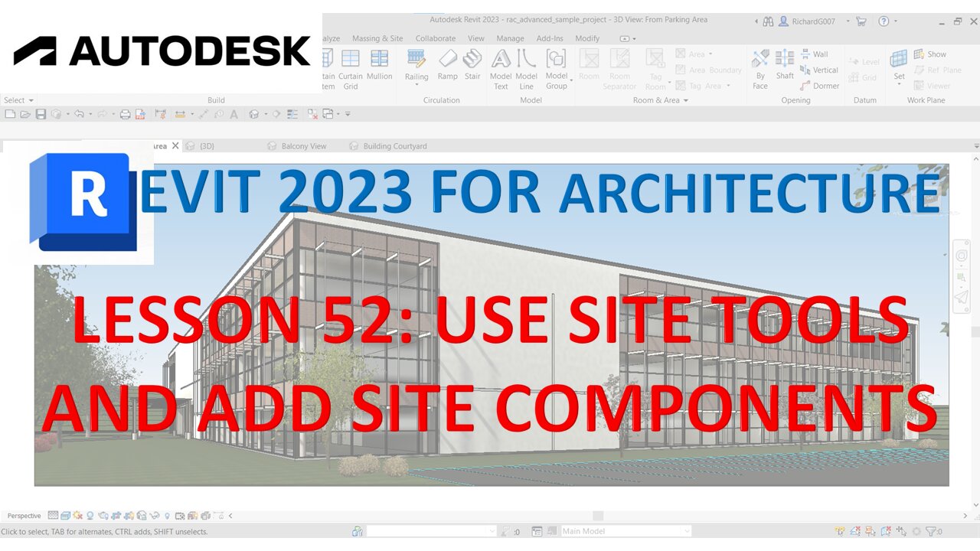The height and width of the screenshot is (551, 980).
Task: Switch to the Balcony View tab
Action: 297,145
